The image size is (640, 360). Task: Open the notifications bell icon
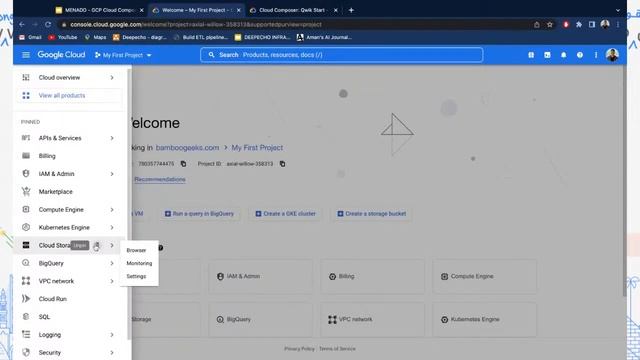[x=563, y=55]
